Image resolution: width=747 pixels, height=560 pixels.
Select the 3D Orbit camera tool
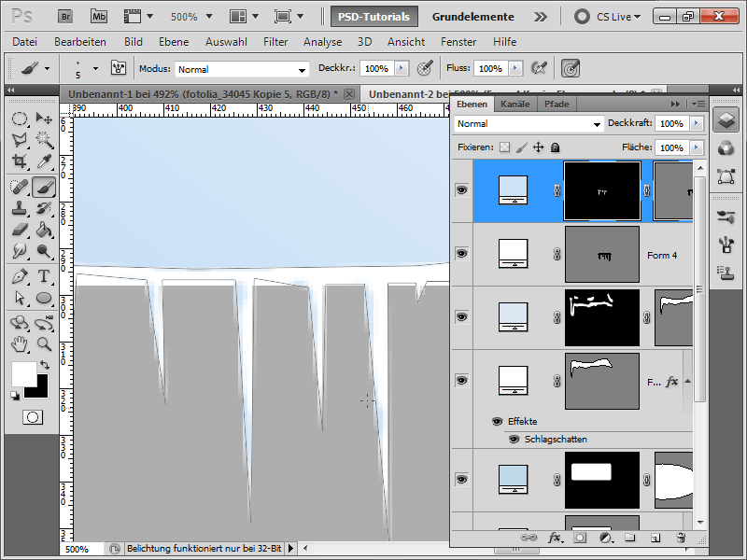[x=44, y=323]
